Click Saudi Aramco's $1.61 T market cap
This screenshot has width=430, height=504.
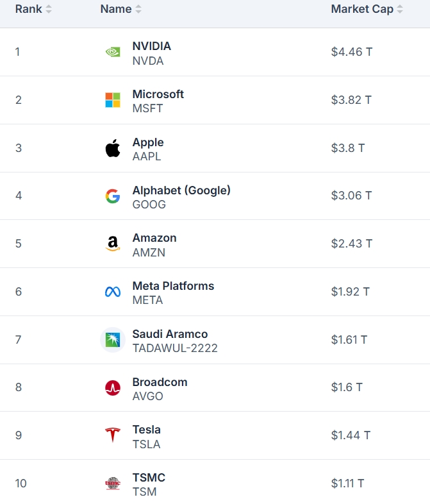[350, 340]
